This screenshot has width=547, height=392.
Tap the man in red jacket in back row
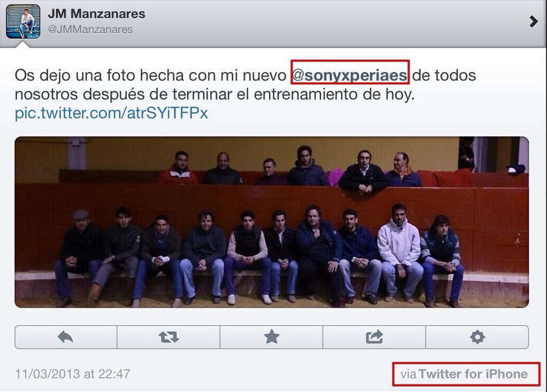[x=179, y=168]
